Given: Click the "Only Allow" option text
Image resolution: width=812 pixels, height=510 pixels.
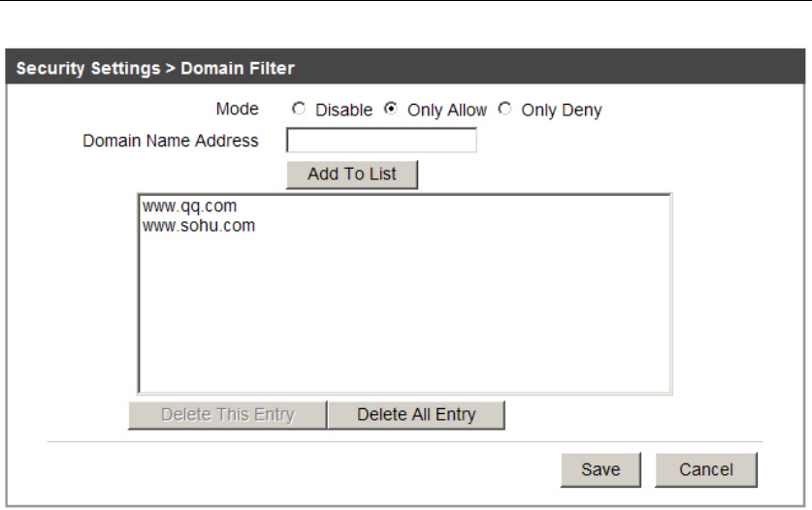Looking at the screenshot, I should click(447, 111).
